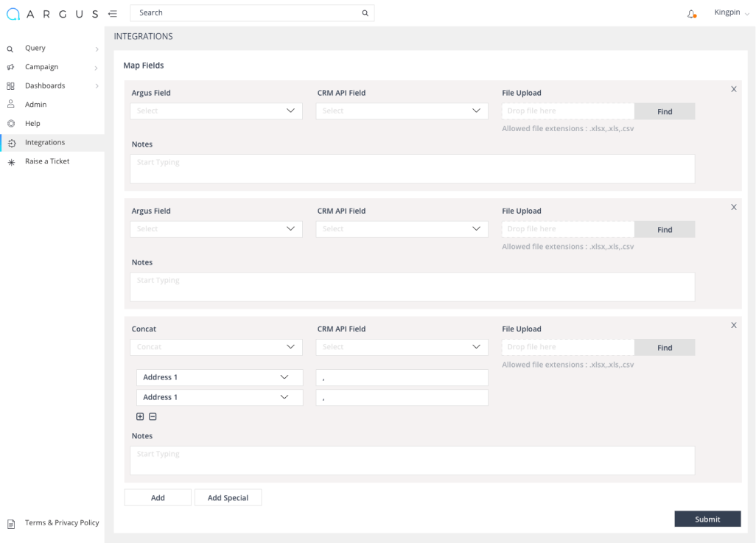Click the Argus logo icon

point(13,14)
